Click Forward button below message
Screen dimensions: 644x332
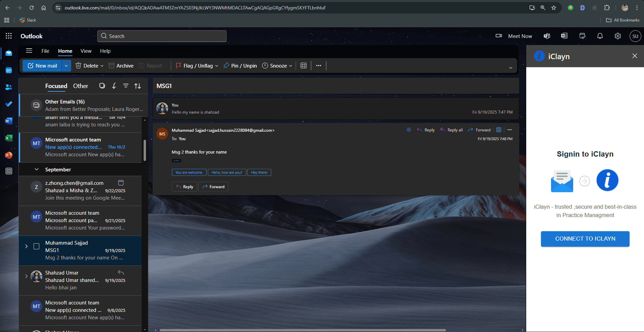pos(213,186)
